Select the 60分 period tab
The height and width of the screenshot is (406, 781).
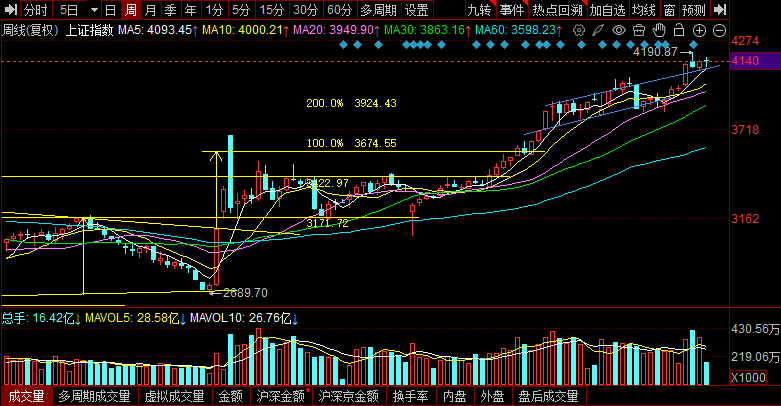[x=340, y=10]
